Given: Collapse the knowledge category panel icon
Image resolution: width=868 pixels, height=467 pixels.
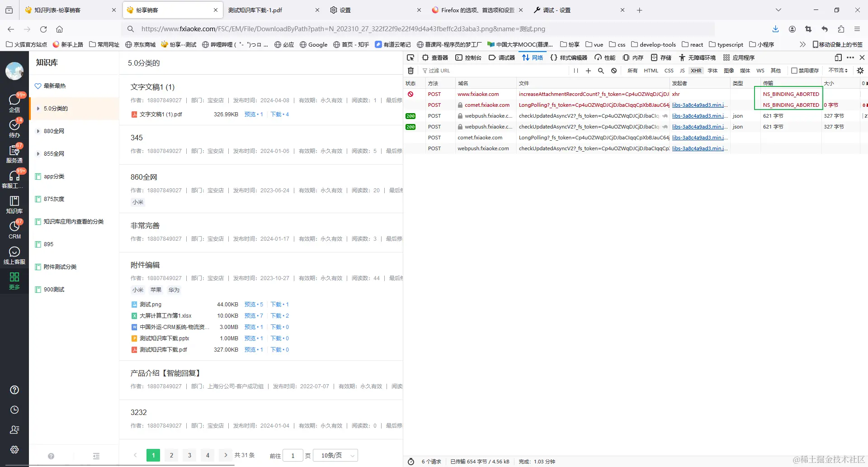Looking at the screenshot, I should click(x=96, y=456).
